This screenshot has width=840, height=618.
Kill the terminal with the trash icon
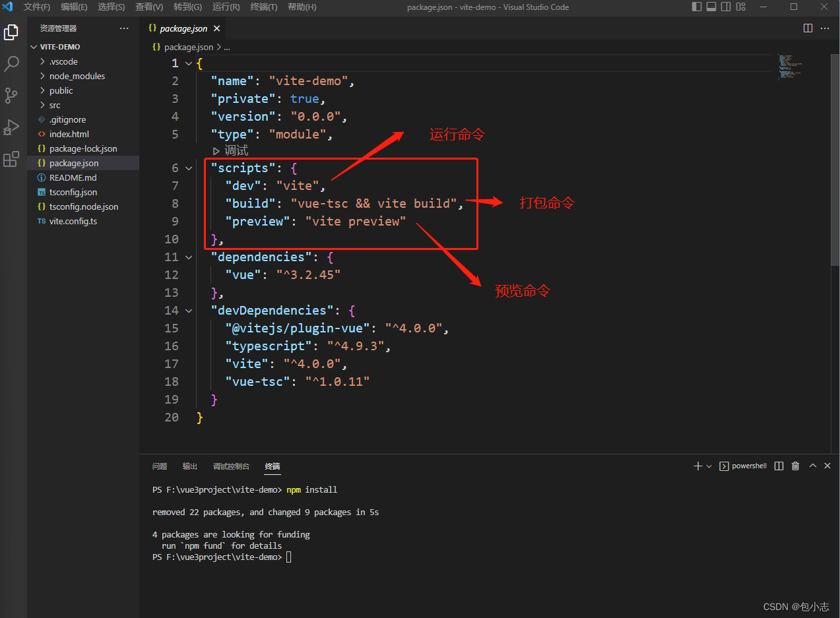click(795, 466)
